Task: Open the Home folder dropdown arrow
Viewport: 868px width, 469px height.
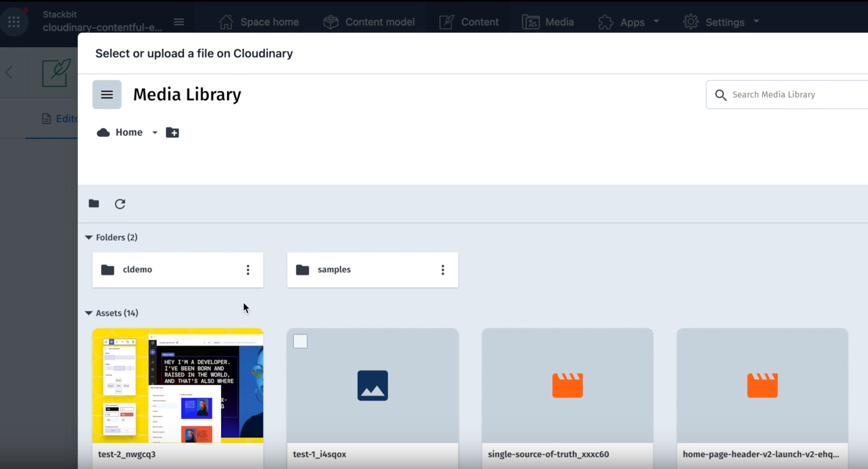Action: 155,133
